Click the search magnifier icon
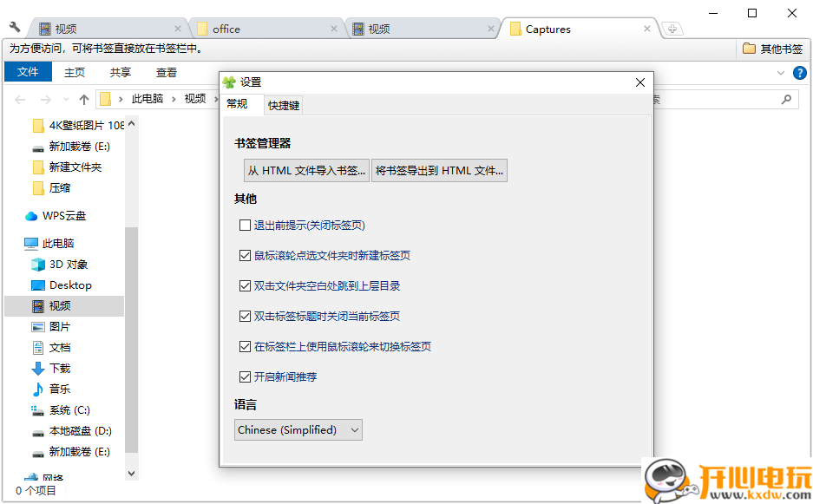The width and height of the screenshot is (813, 504). [x=787, y=99]
